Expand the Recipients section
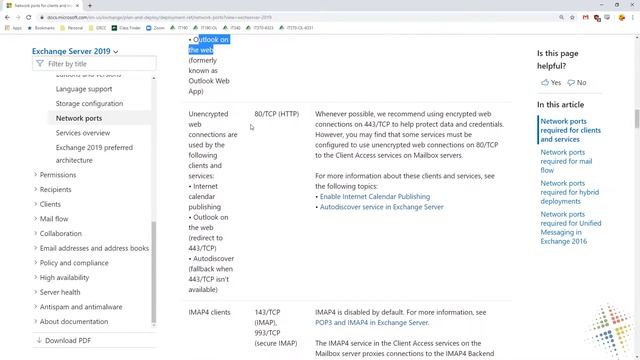The height and width of the screenshot is (360, 640). [x=53, y=189]
